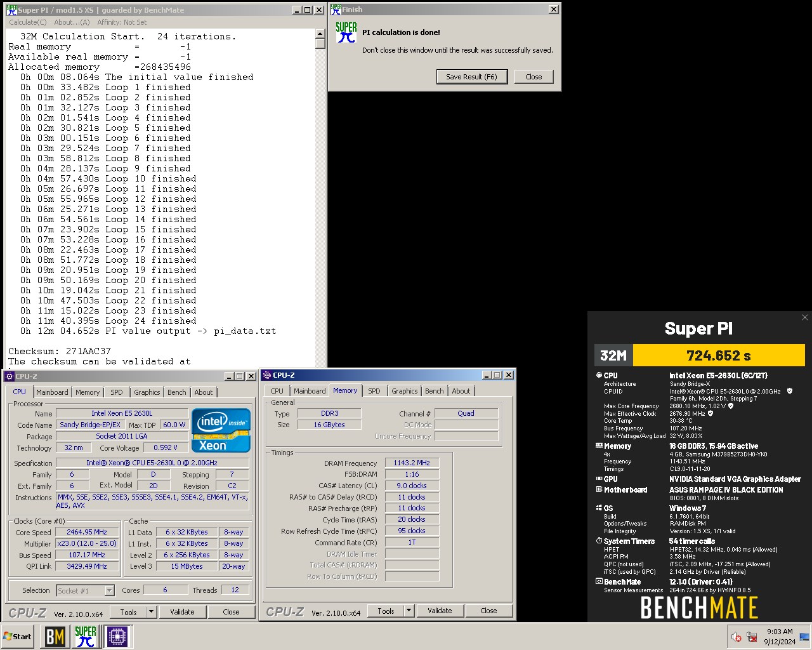Click the Checksum: 271AAC37 line
812x650 pixels.
click(x=60, y=351)
